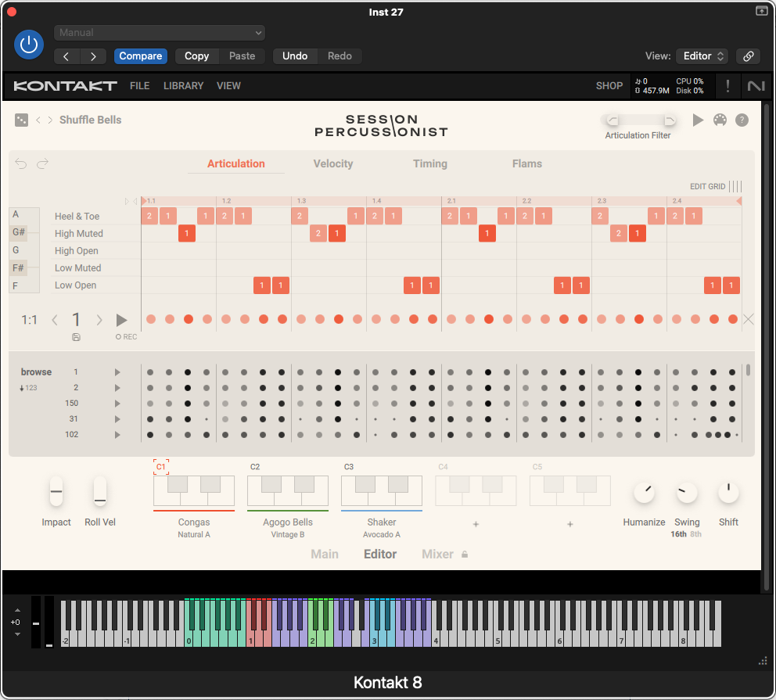Adjust the Roll Vel slider
This screenshot has height=700, width=776.
[100, 492]
